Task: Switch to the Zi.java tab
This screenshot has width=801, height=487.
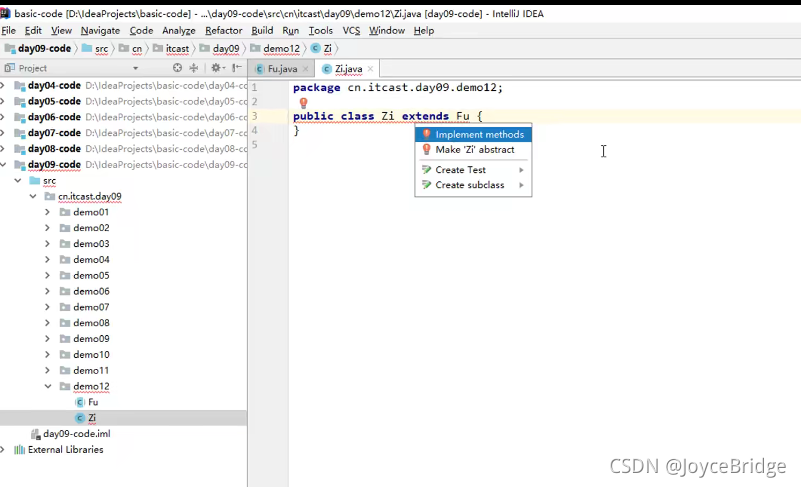Action: pyautogui.click(x=348, y=68)
